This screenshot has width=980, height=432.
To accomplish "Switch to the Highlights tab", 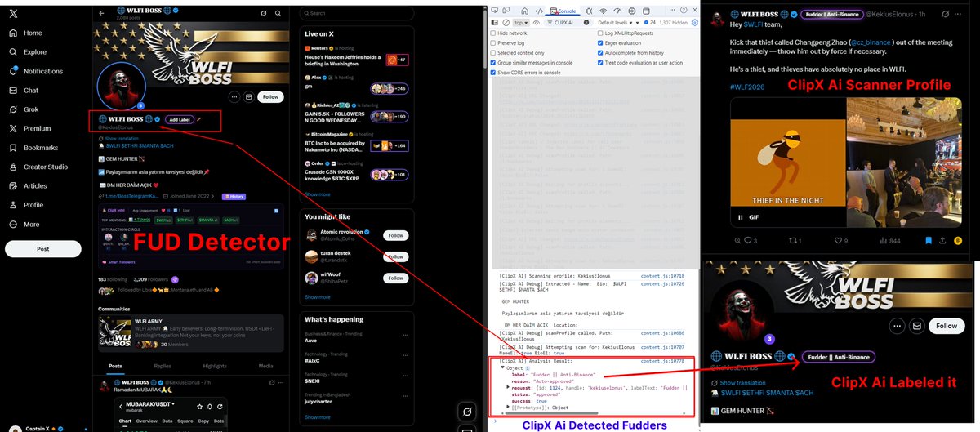I will point(215,366).
